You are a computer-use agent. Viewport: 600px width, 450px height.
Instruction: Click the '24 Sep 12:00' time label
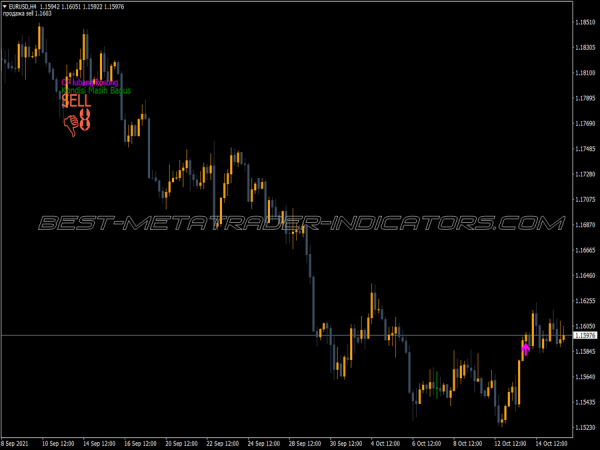(264, 443)
